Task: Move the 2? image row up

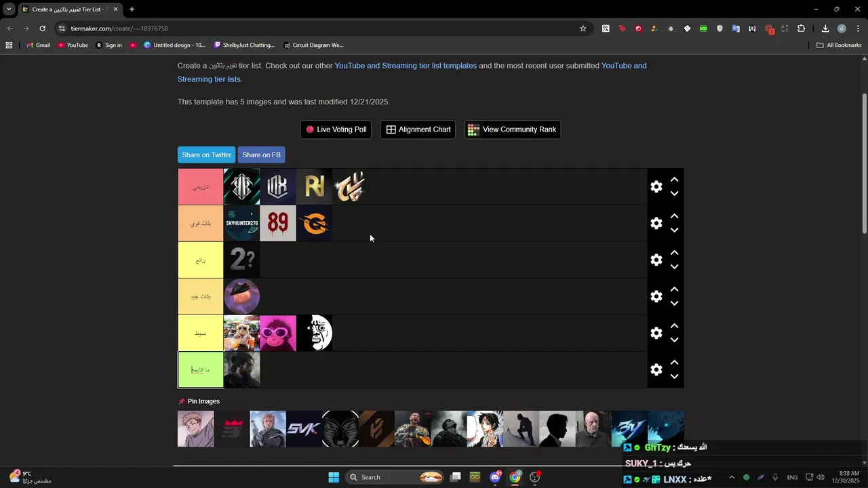Action: (x=674, y=253)
